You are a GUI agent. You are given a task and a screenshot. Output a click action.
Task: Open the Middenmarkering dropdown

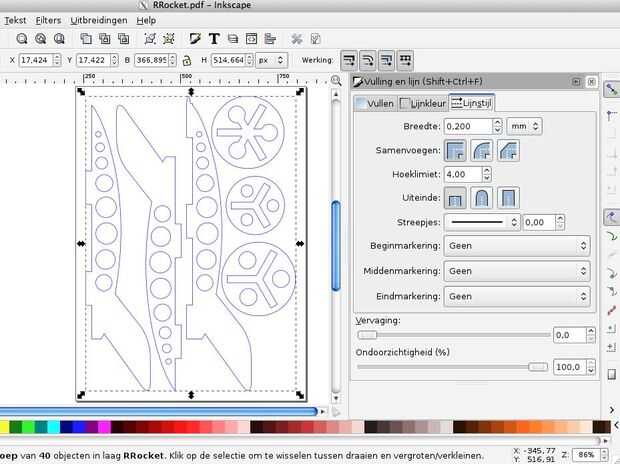(x=517, y=271)
